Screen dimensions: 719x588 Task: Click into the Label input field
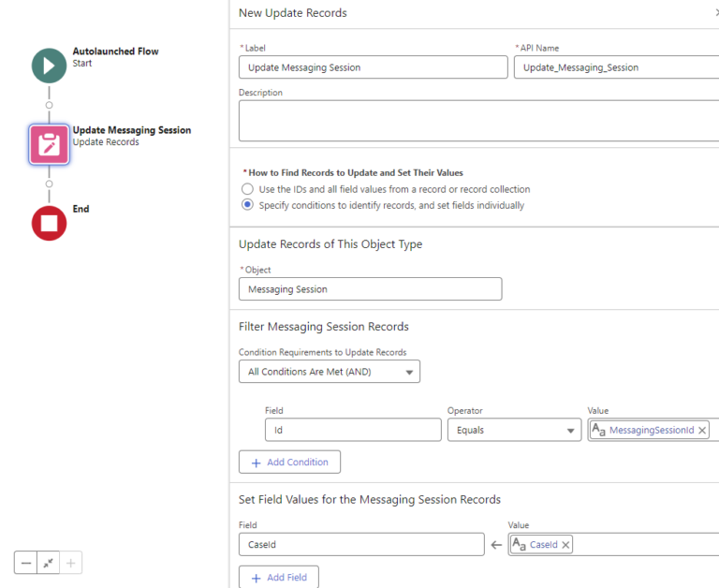(x=374, y=67)
